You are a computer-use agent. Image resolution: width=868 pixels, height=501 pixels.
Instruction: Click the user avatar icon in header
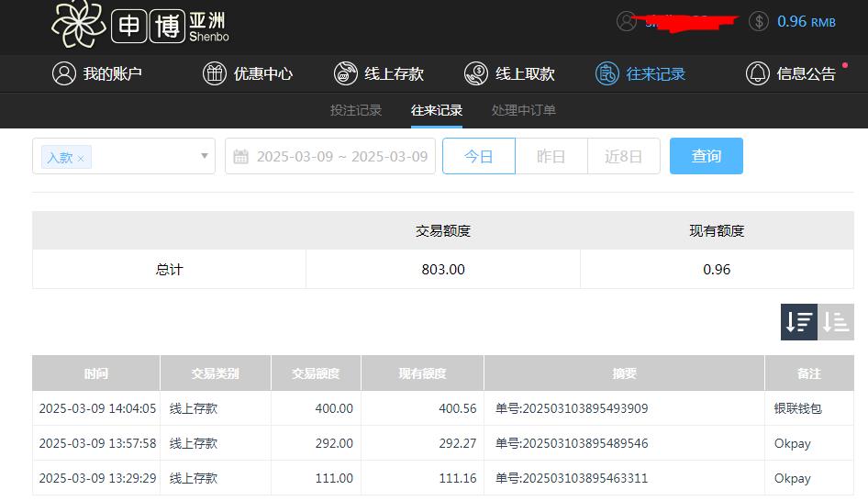click(x=627, y=22)
